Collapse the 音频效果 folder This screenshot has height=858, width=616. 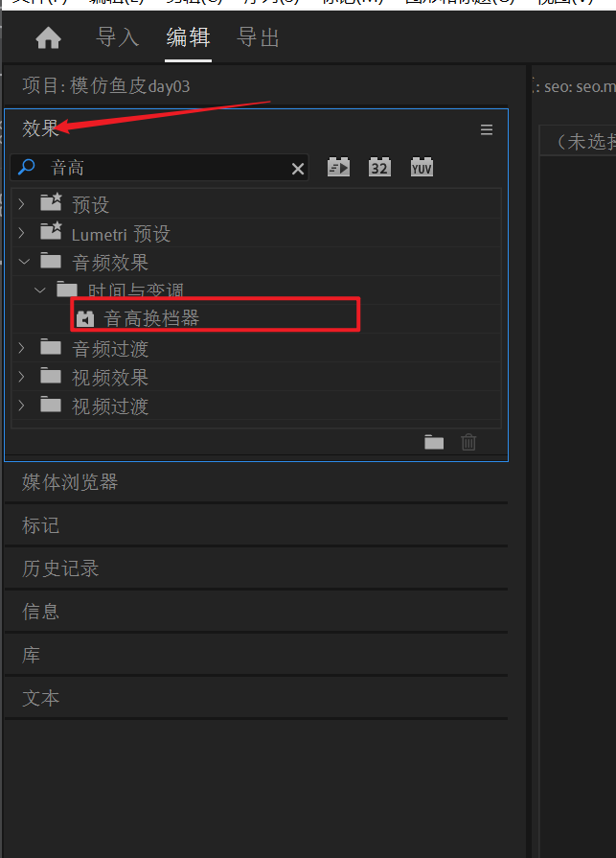tap(24, 262)
